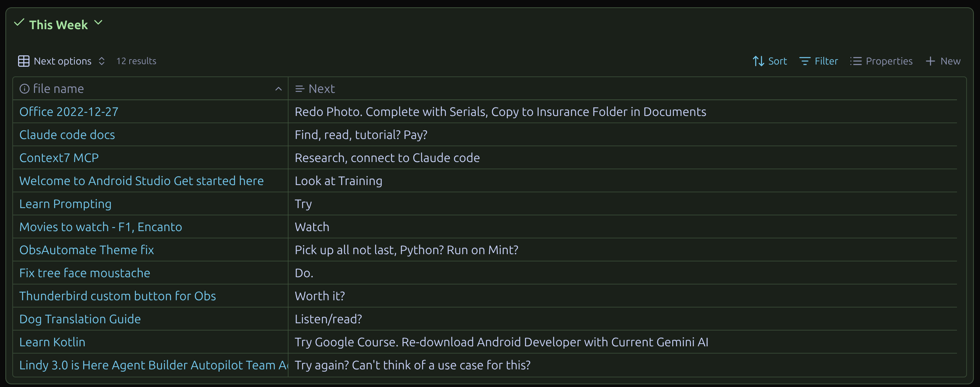Open the Lindy 3.0 is Here note
980x387 pixels.
[x=153, y=365]
